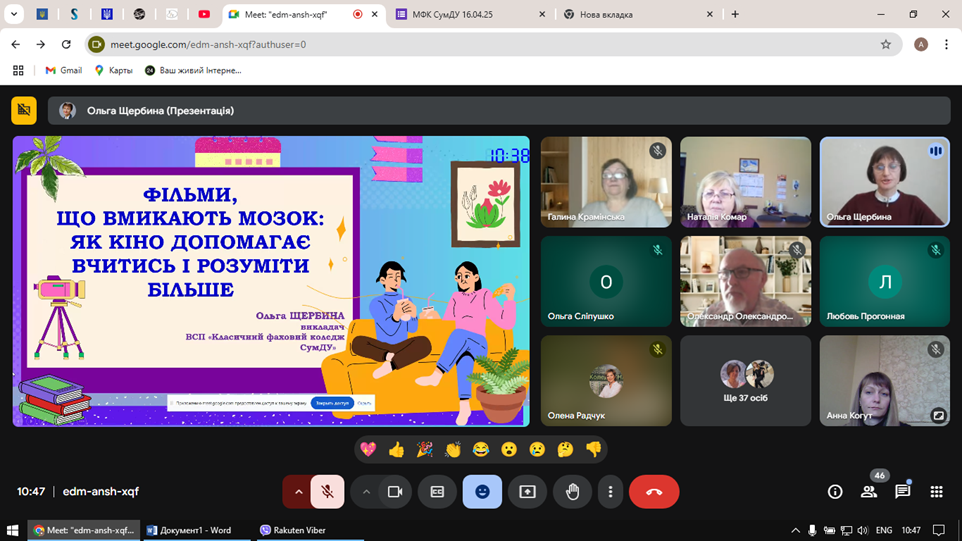Expand audio settings arrow beside microphone
This screenshot has height=541, width=962.
[x=298, y=492]
